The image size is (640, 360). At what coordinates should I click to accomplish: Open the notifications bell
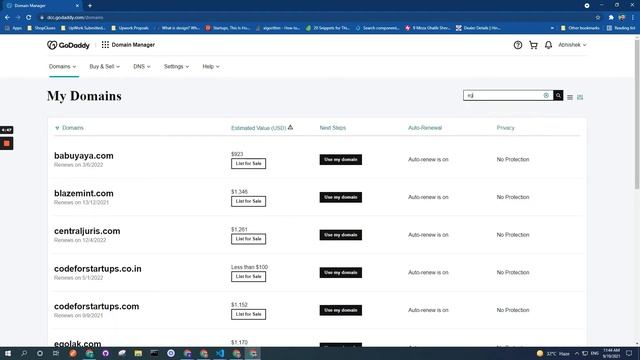pyautogui.click(x=548, y=45)
